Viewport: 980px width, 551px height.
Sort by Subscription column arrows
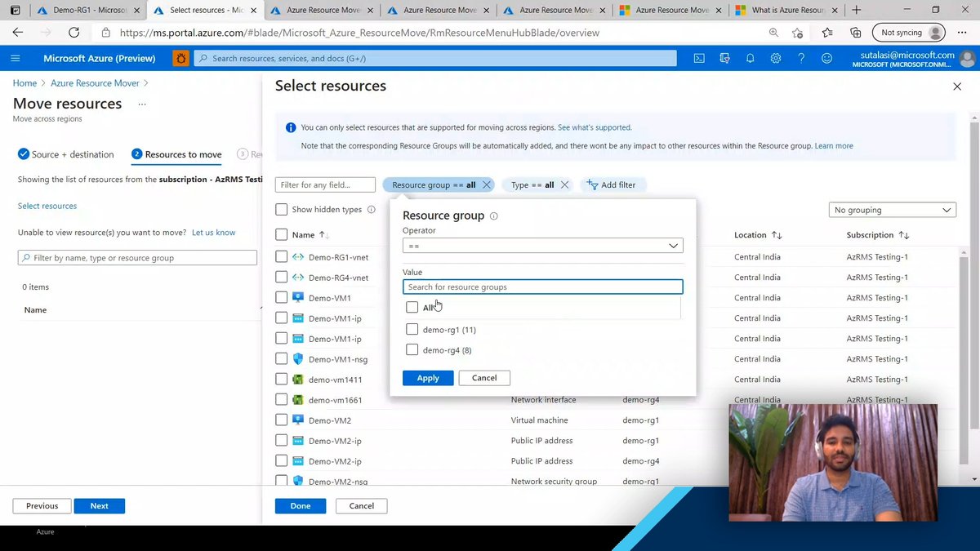click(x=903, y=235)
